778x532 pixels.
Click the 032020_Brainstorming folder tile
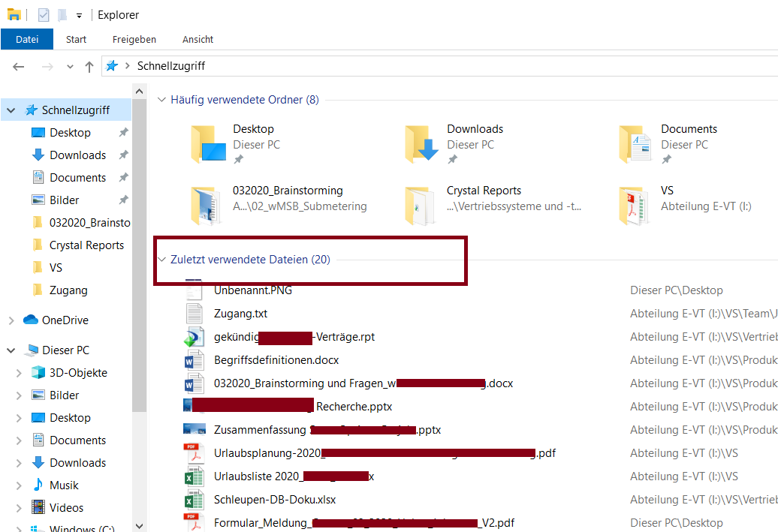(279, 206)
